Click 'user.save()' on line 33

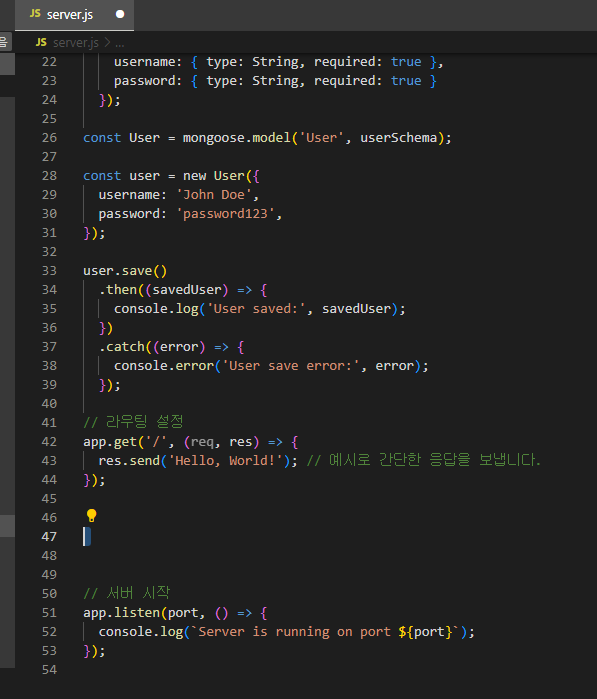coord(125,271)
